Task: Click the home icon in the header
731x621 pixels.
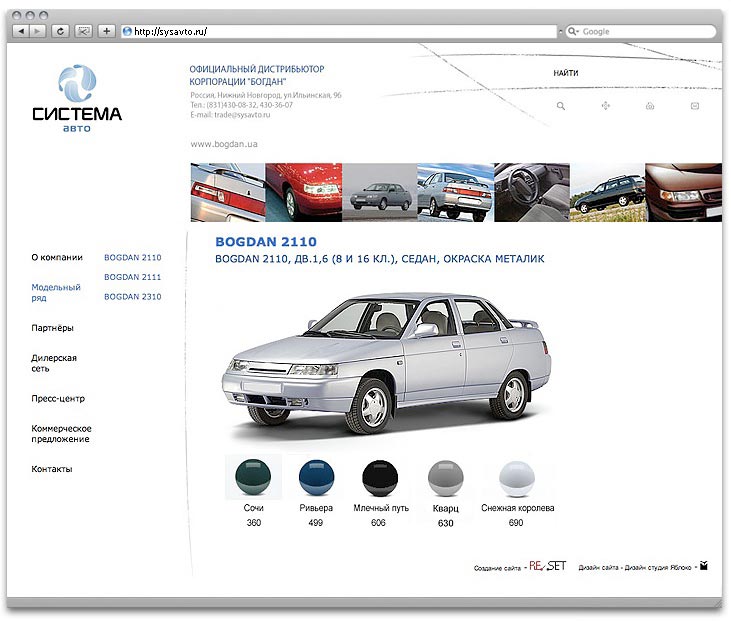Action: (650, 106)
